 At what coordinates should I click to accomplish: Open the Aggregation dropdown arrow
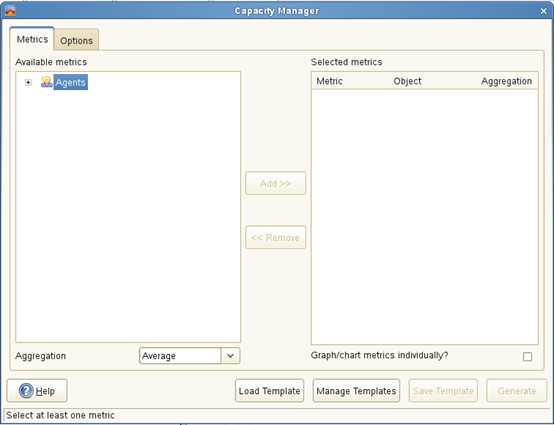click(230, 356)
